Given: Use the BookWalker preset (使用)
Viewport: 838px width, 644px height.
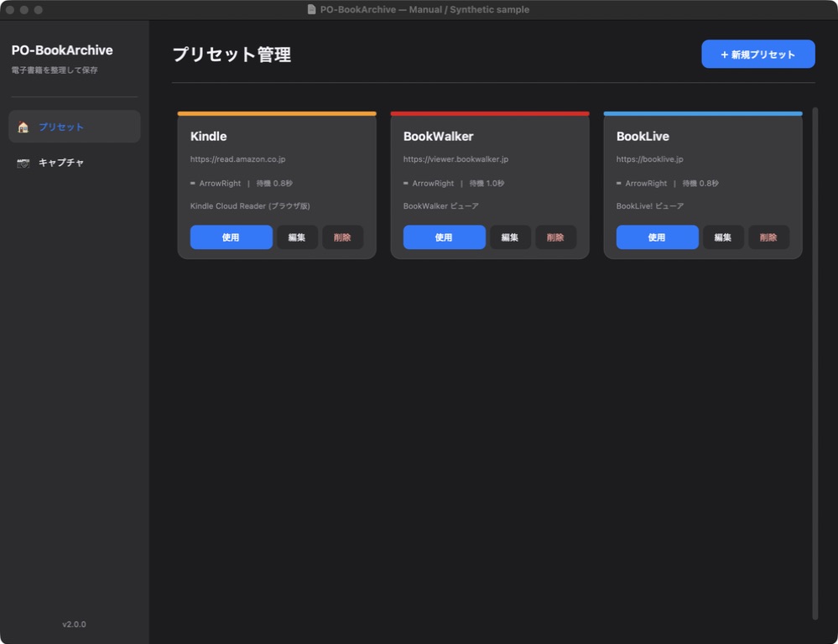Looking at the screenshot, I should tap(444, 237).
